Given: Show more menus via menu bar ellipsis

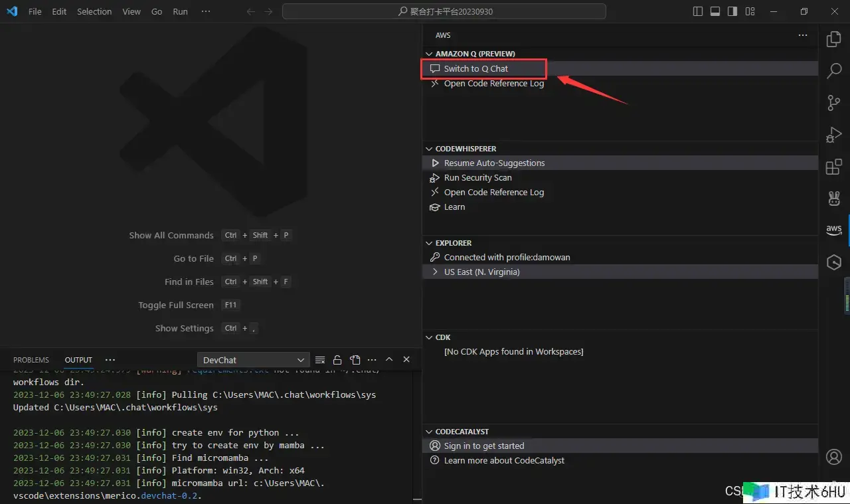Looking at the screenshot, I should 206,11.
